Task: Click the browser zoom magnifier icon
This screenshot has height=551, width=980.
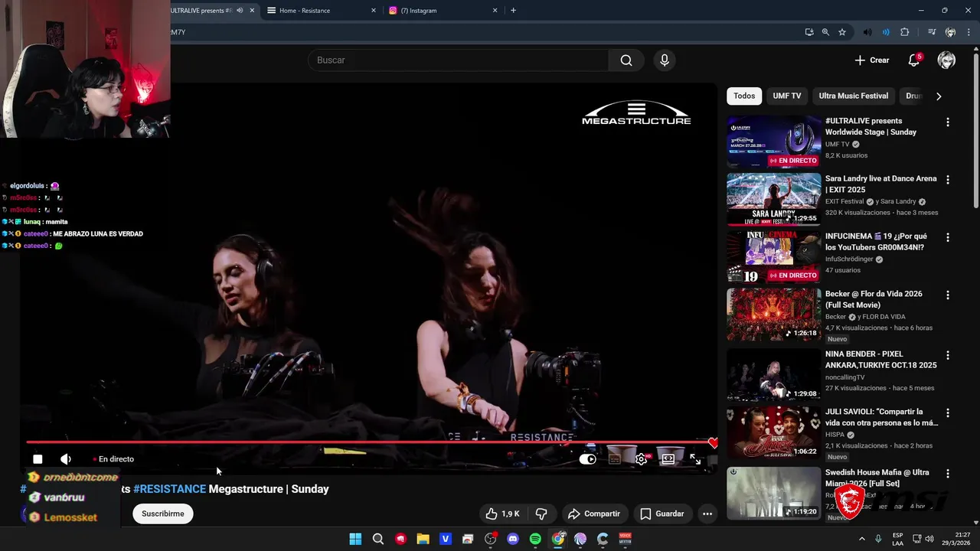Action: [825, 32]
